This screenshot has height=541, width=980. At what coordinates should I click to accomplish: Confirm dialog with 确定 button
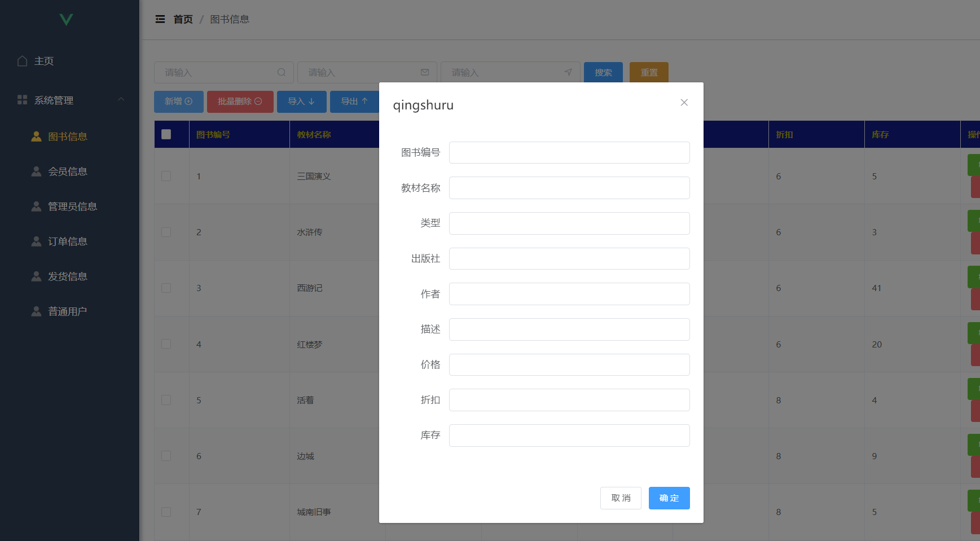669,498
